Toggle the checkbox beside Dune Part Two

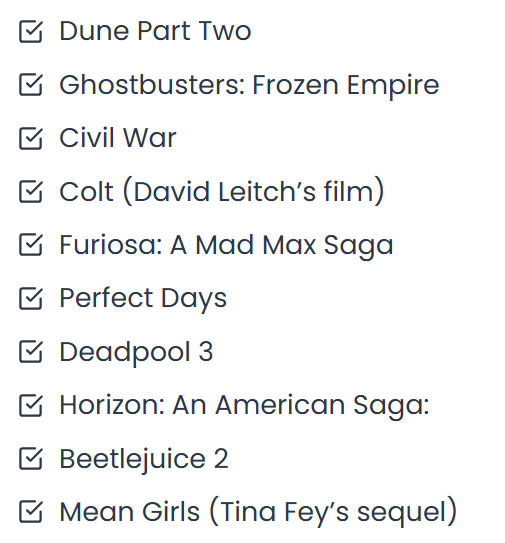click(31, 32)
